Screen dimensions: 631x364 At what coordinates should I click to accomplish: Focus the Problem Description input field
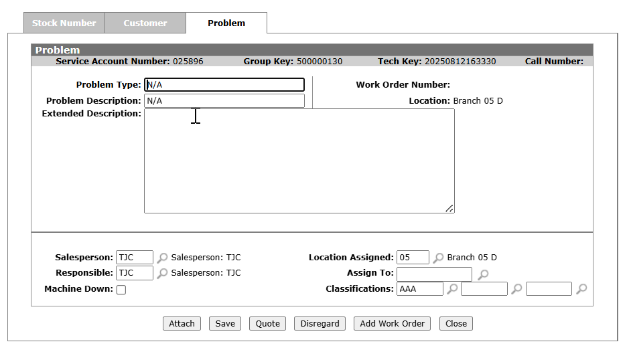pyautogui.click(x=224, y=101)
